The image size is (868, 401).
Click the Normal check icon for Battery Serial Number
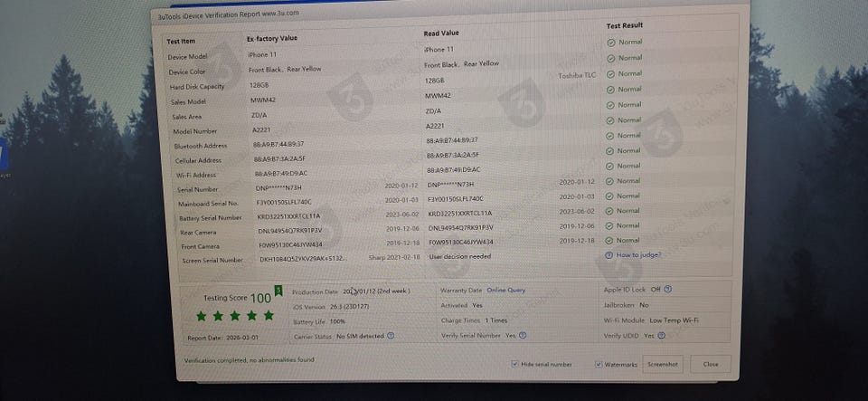pos(609,211)
